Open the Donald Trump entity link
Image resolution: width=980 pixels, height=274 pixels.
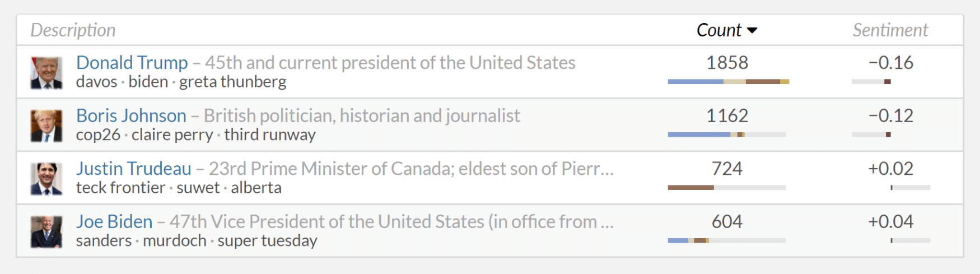[132, 63]
